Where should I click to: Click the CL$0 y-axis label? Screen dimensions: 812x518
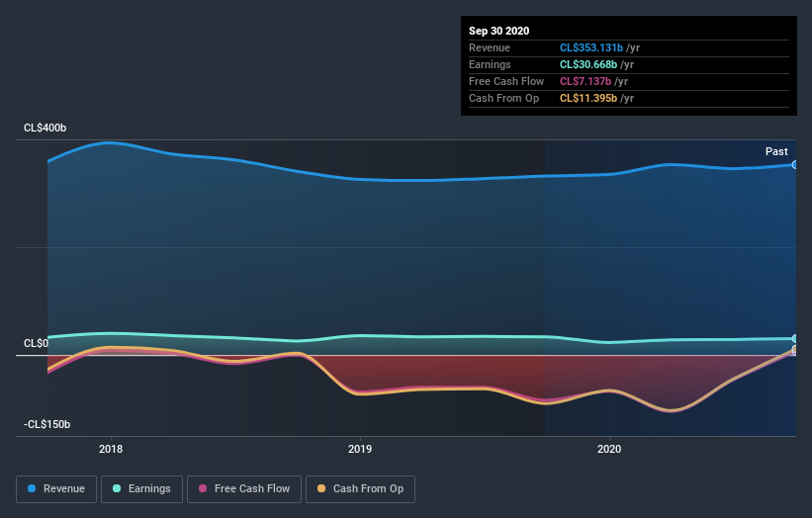[36, 344]
